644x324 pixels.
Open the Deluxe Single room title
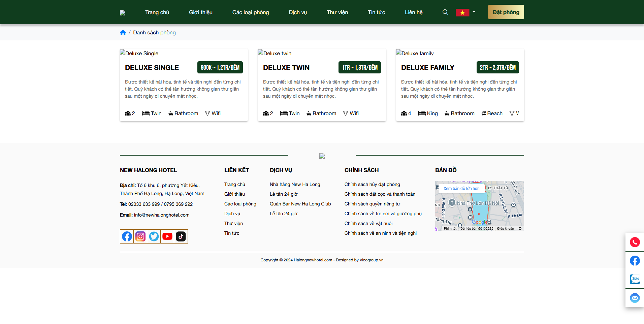point(152,68)
